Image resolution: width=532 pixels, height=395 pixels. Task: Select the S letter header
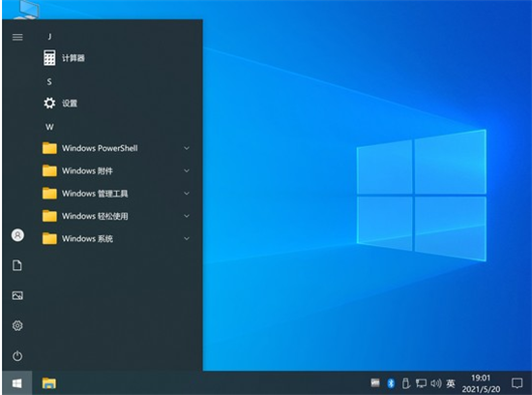point(49,82)
